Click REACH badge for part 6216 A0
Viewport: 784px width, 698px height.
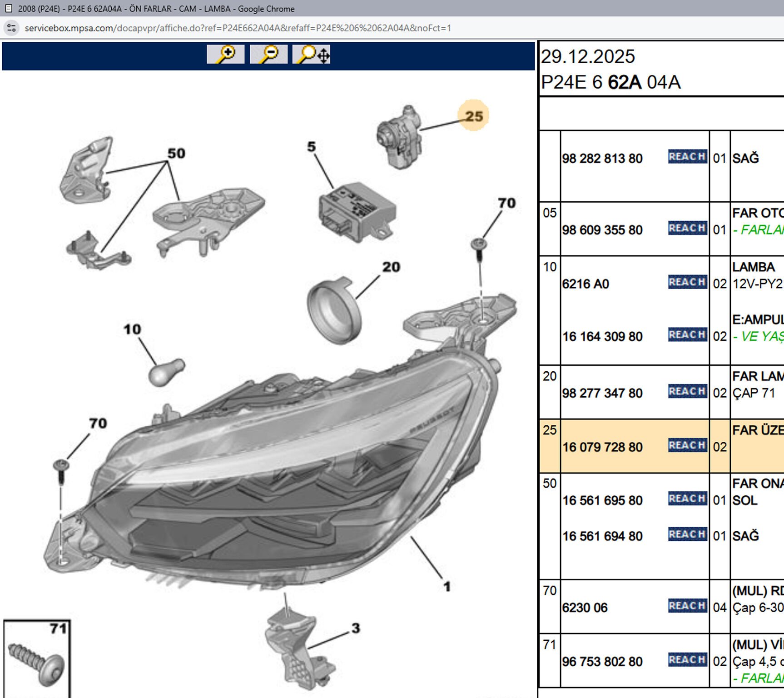(x=687, y=282)
